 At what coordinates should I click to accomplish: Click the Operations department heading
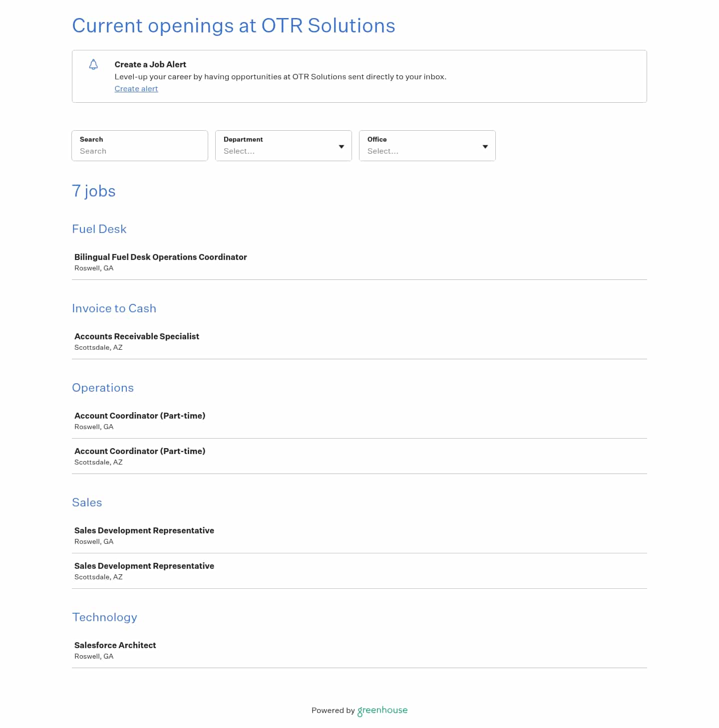coord(103,388)
